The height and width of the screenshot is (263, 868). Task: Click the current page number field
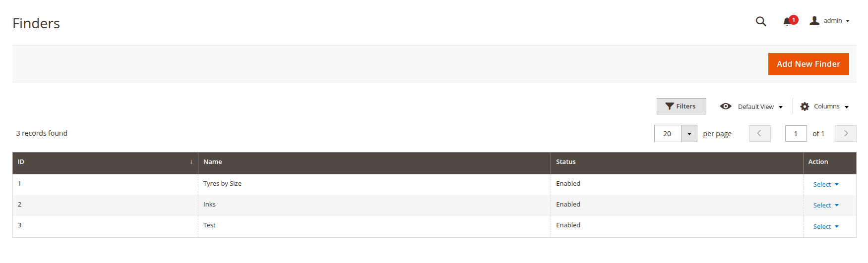pos(796,134)
